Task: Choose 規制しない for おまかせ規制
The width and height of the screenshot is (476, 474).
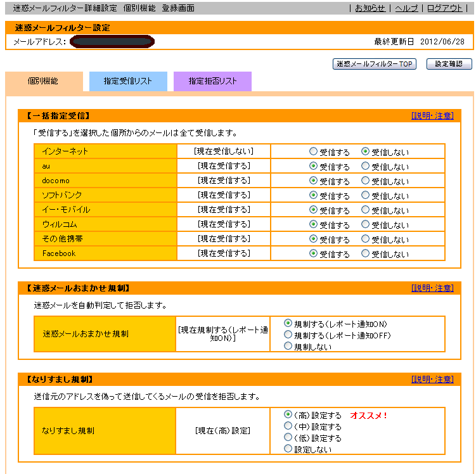Action: [x=288, y=346]
